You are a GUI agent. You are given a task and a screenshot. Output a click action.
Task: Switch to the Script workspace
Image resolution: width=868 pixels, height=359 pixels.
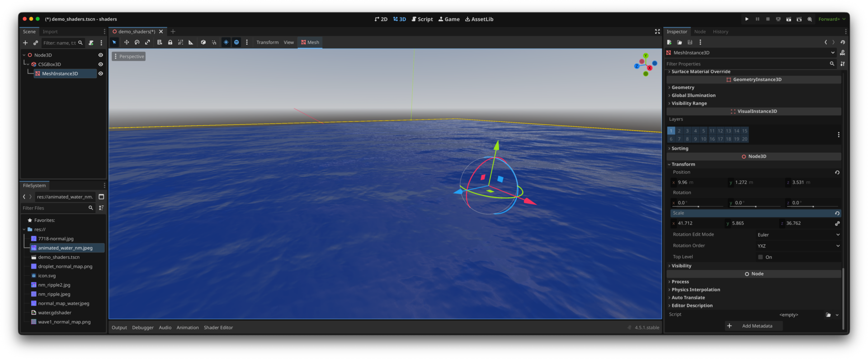[x=422, y=19]
